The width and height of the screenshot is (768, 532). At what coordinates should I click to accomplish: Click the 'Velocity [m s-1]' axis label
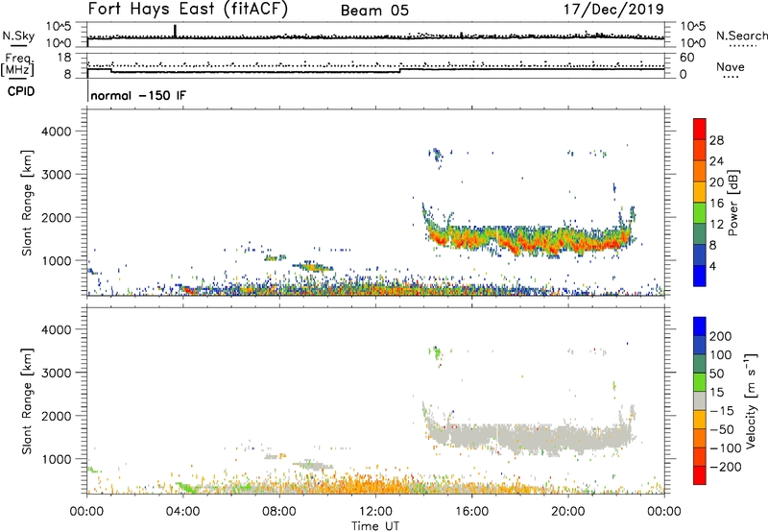(752, 400)
